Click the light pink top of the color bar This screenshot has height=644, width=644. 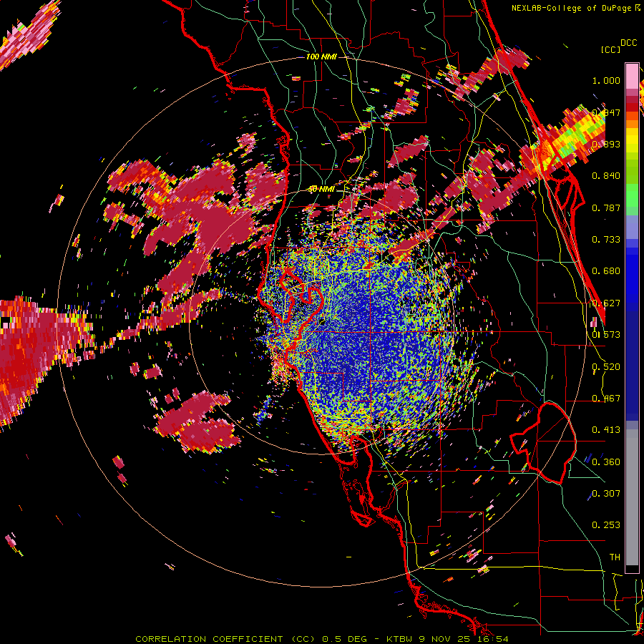[632, 75]
